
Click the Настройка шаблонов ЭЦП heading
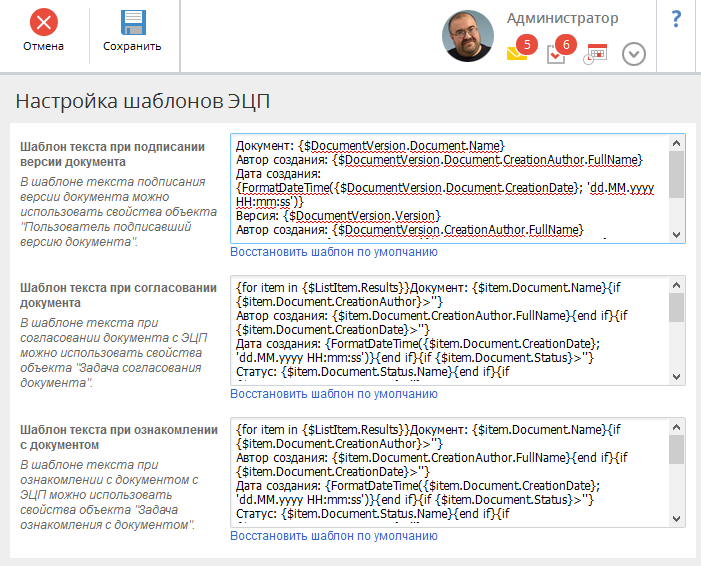coord(143,101)
